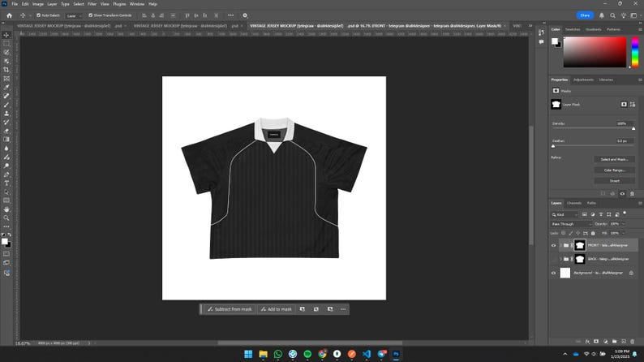Open Layers panel menu
Viewport: 644px width, 362px height.
point(640,203)
